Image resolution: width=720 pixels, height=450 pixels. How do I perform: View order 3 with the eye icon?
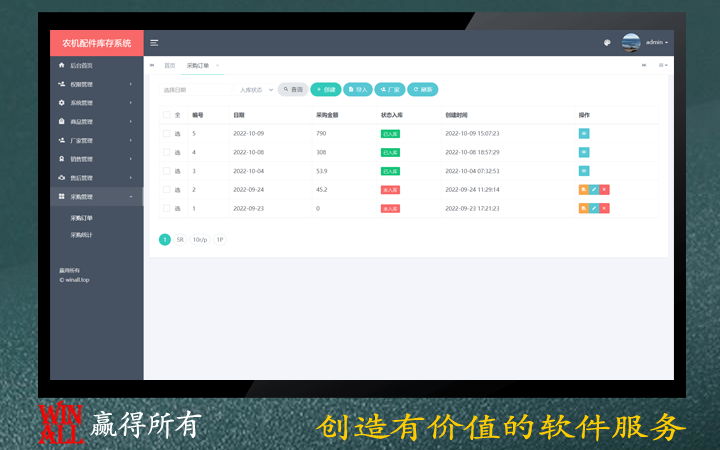coord(584,171)
